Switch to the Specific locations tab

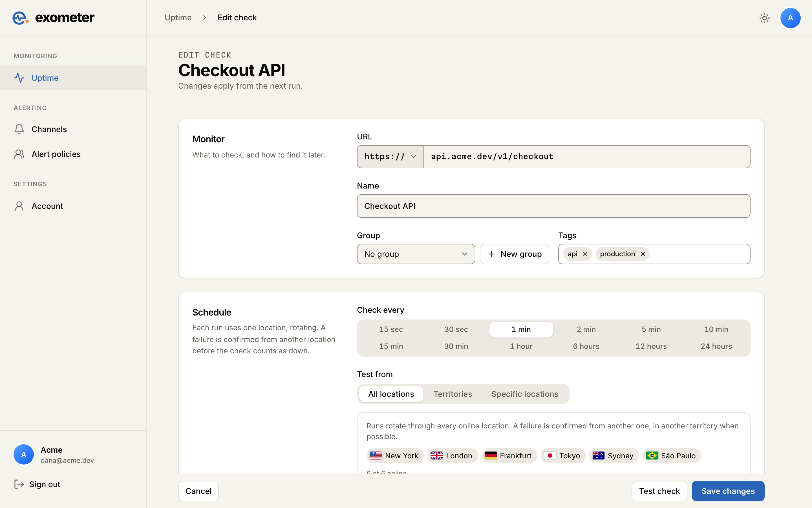click(524, 394)
